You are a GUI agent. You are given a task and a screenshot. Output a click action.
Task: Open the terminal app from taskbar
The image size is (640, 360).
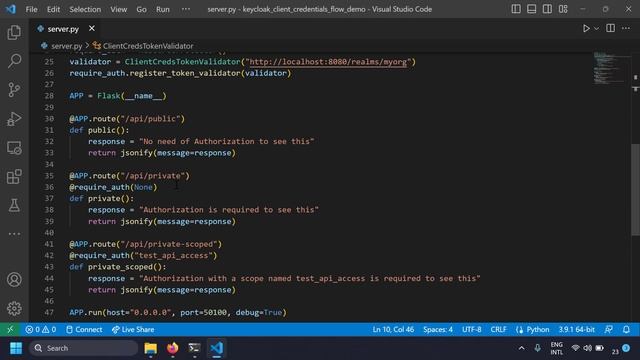coord(194,348)
